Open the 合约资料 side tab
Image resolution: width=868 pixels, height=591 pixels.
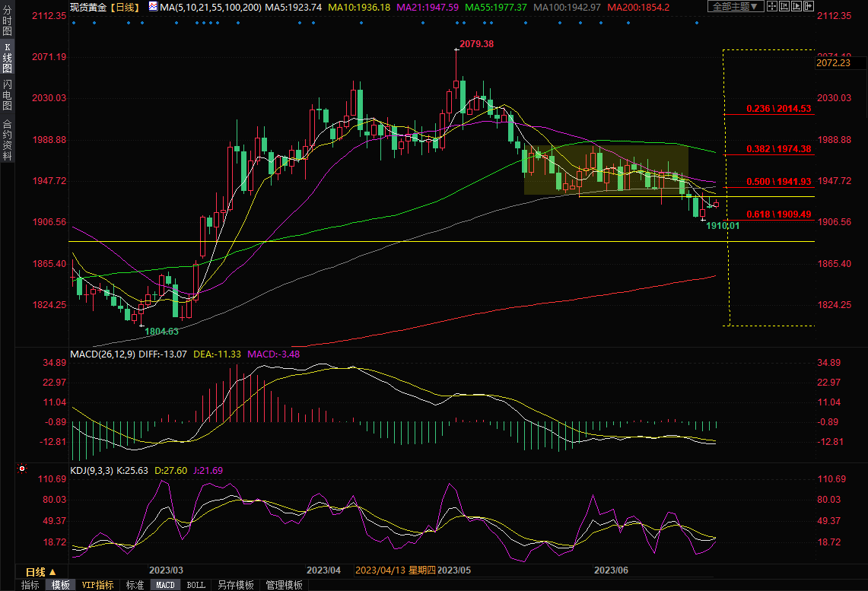pos(7,139)
